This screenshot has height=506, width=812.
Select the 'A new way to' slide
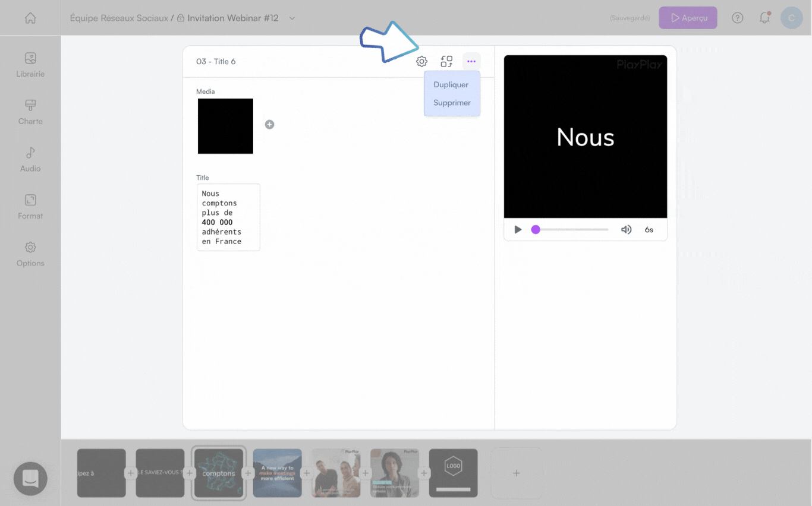pyautogui.click(x=278, y=473)
